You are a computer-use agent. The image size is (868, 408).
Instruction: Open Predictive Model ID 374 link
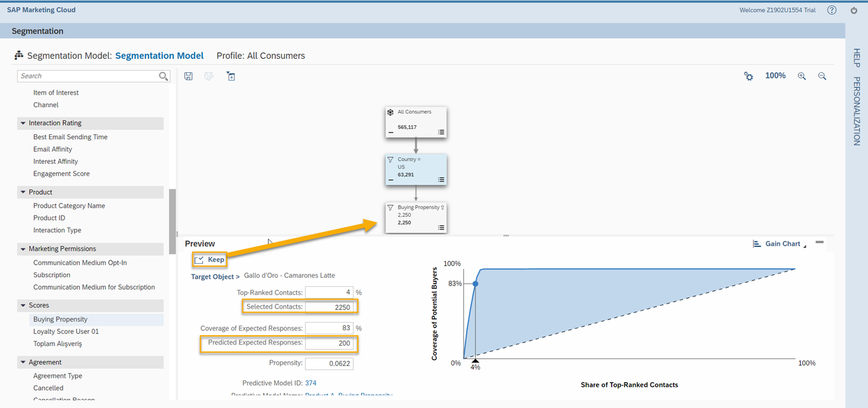(x=311, y=383)
